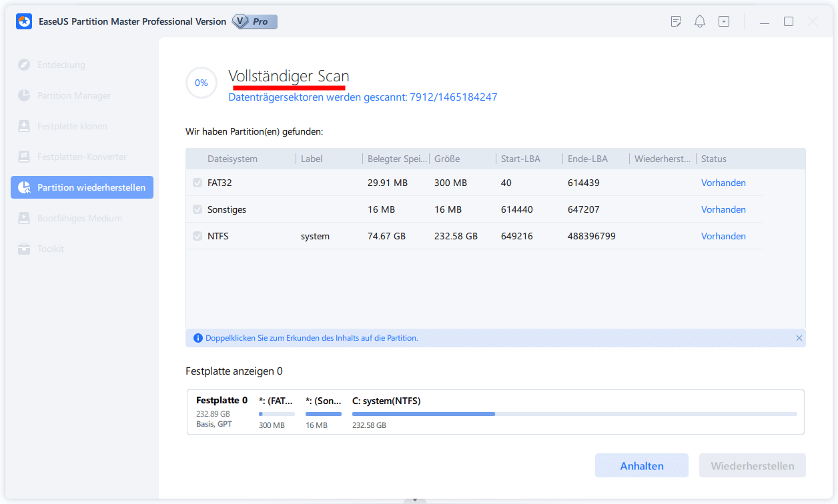Click the Größe column header

pos(447,159)
